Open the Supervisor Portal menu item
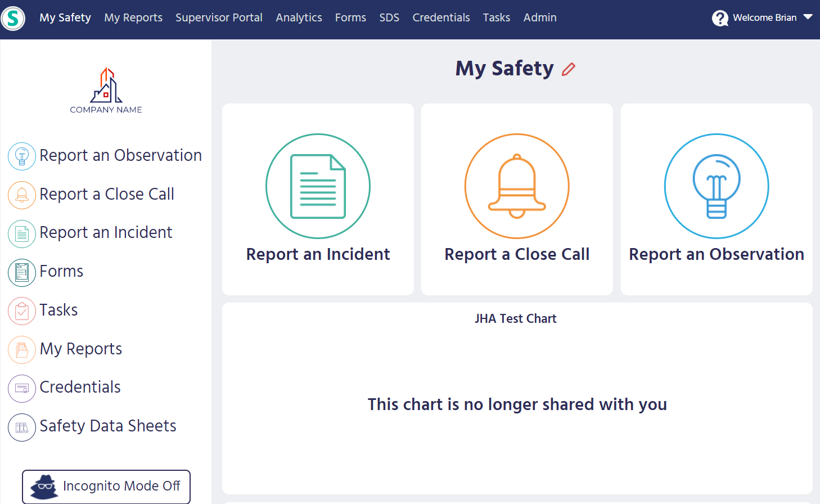Screen dimensions: 820x504 pyautogui.click(x=219, y=17)
